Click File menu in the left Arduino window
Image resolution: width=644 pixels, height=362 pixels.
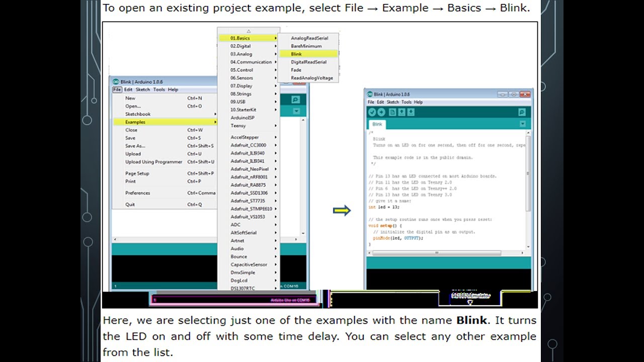point(117,89)
